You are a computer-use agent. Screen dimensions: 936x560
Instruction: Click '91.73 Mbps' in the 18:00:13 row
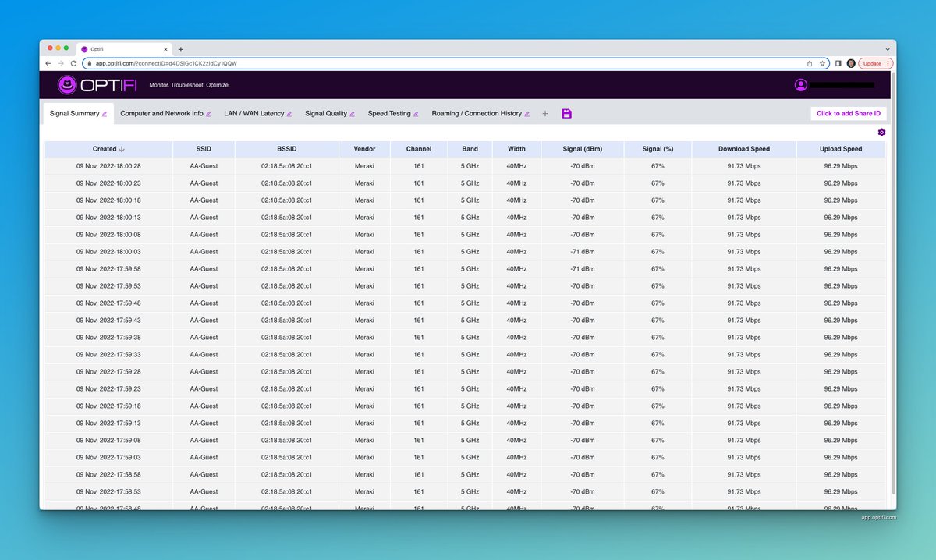click(744, 218)
